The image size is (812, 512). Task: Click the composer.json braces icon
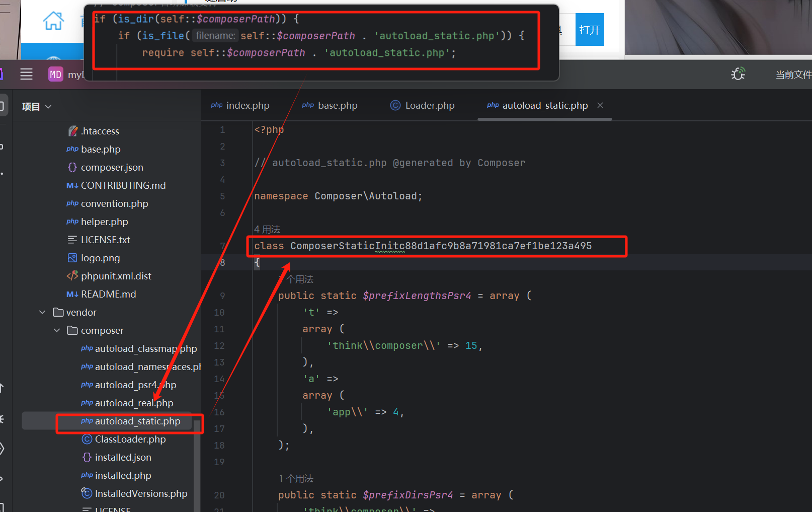click(72, 167)
